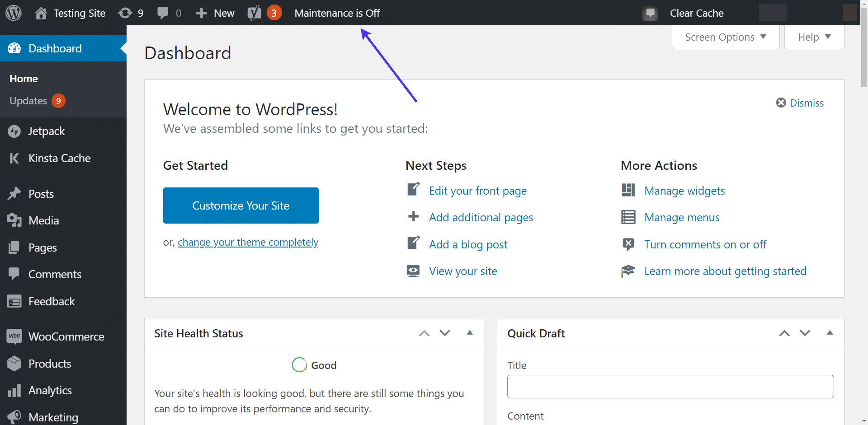Image resolution: width=868 pixels, height=425 pixels.
Task: Click the updates refresh icon showing 9
Action: pos(125,13)
